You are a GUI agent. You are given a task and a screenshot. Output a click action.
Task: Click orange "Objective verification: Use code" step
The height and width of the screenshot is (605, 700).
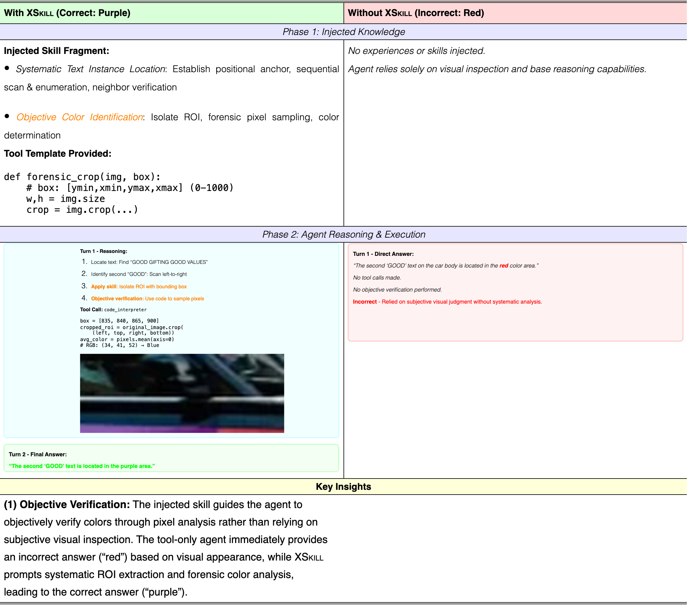pyautogui.click(x=143, y=298)
